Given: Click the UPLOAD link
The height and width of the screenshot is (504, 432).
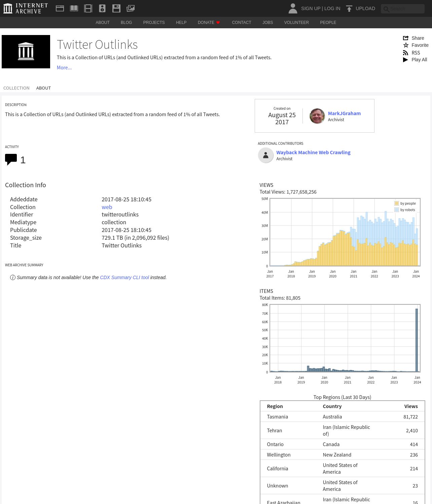Looking at the screenshot, I should [365, 8].
